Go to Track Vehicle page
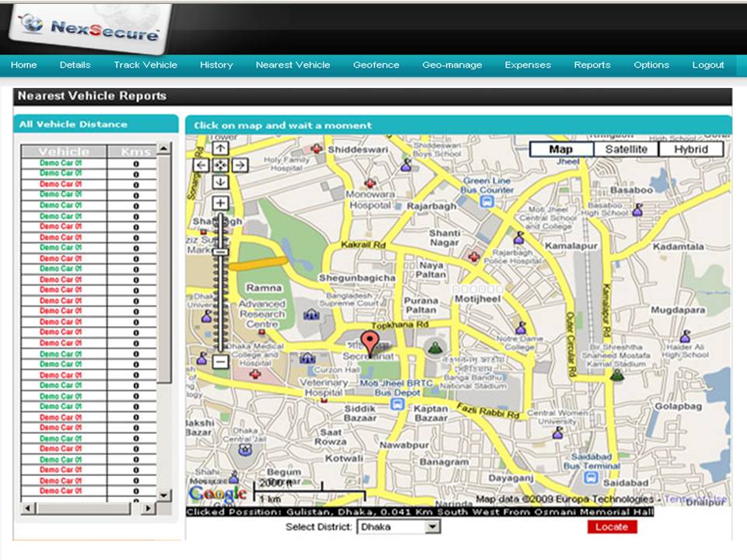The height and width of the screenshot is (560, 747). [x=146, y=65]
